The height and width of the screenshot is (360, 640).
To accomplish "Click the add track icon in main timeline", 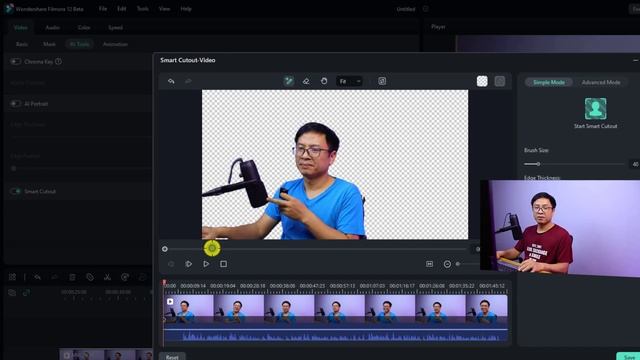I will (12, 292).
